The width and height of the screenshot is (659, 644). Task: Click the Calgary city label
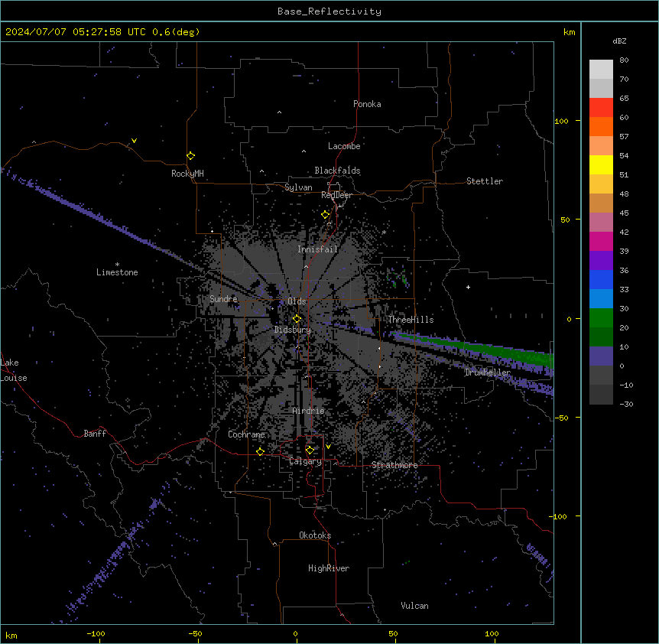point(306,461)
